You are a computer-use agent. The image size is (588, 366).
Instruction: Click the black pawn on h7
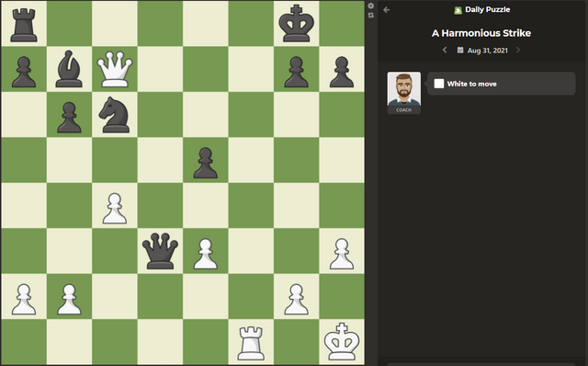[342, 72]
